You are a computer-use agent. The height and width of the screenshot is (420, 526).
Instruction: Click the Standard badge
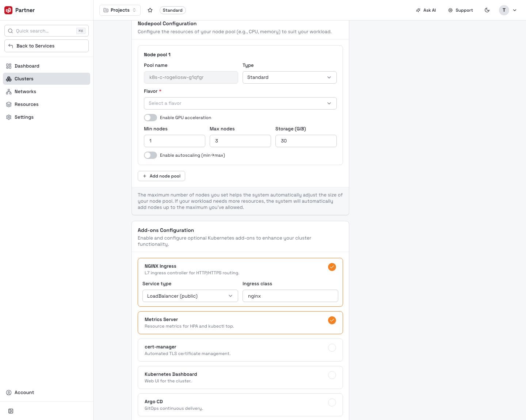(x=172, y=10)
